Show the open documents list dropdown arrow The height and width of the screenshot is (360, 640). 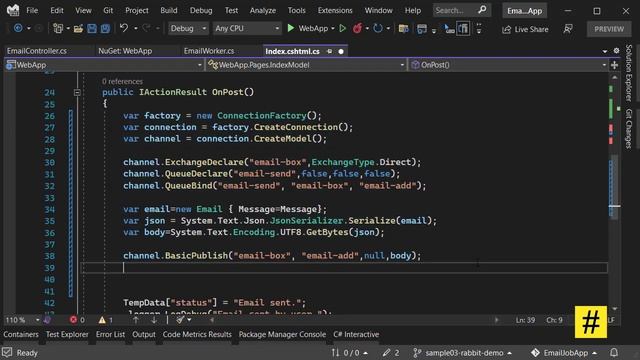(604, 51)
